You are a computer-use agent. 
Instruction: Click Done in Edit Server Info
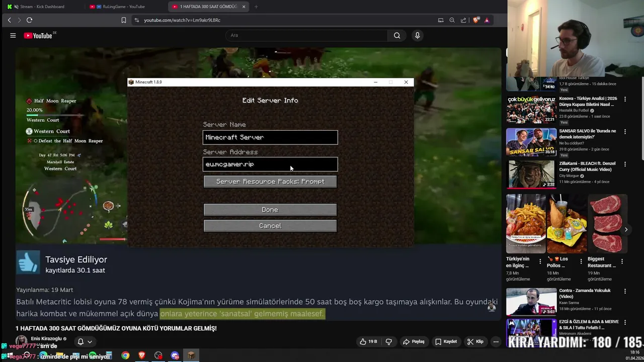click(x=270, y=210)
